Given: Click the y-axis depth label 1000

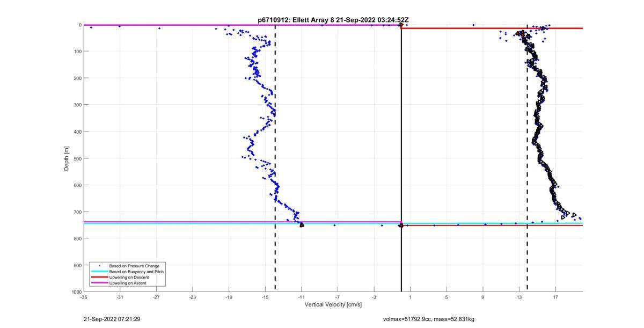Looking at the screenshot, I should (x=76, y=292).
